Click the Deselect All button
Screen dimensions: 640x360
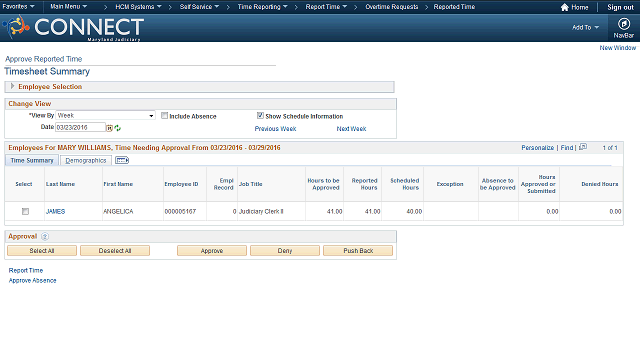coord(115,251)
